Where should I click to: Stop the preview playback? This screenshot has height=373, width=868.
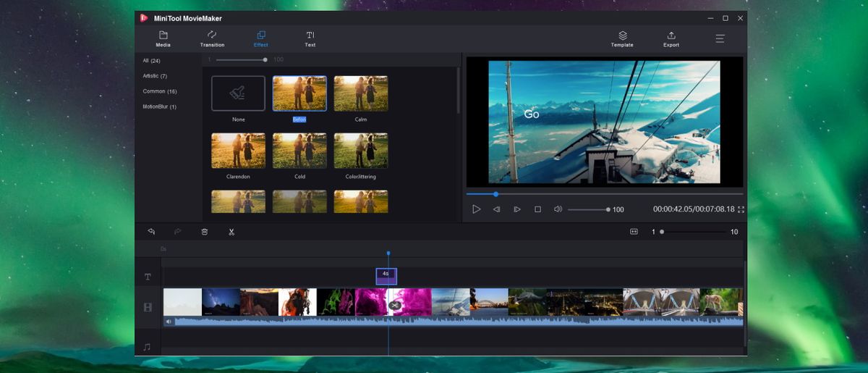click(x=537, y=209)
